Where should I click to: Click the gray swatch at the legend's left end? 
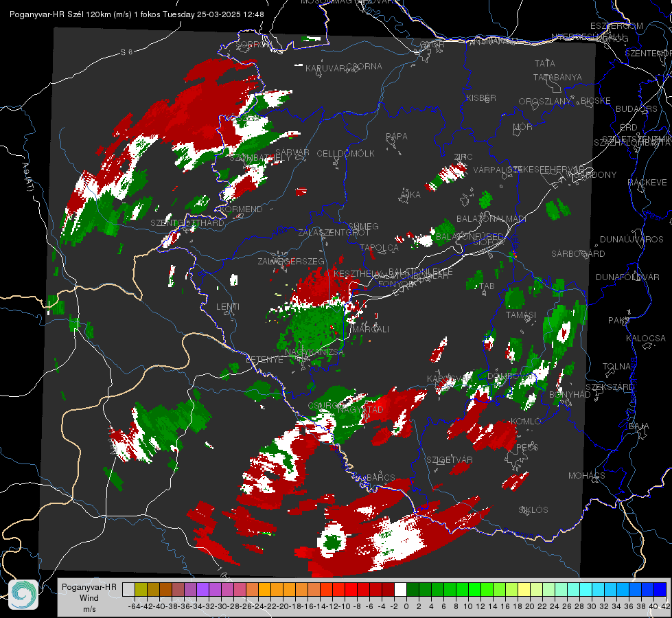pyautogui.click(x=128, y=589)
